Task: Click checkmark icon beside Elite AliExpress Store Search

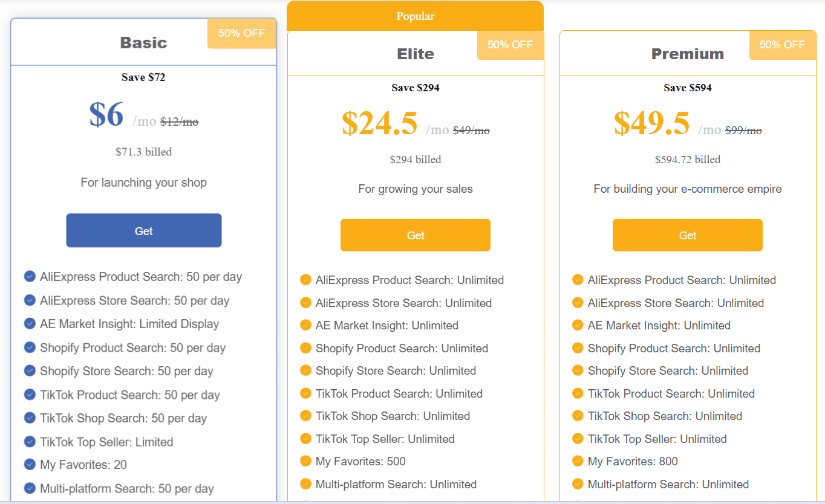Action: (305, 303)
